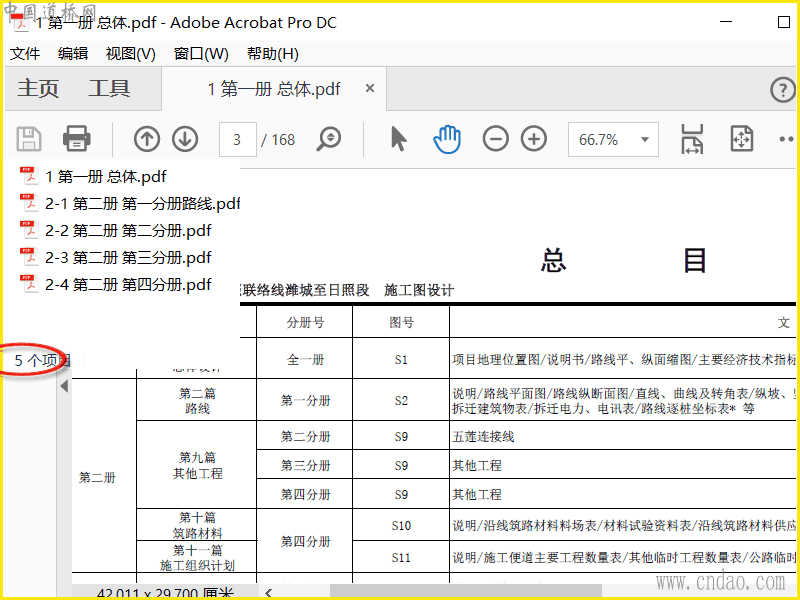
Task: Click the 第二篇 路线 cell
Action: (197, 401)
